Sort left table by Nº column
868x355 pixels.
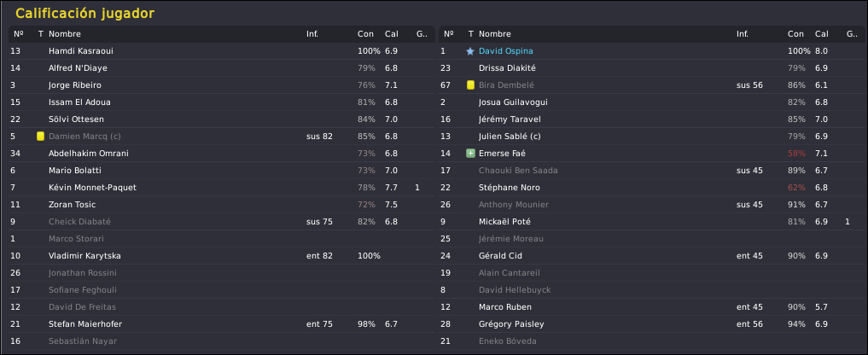point(18,34)
